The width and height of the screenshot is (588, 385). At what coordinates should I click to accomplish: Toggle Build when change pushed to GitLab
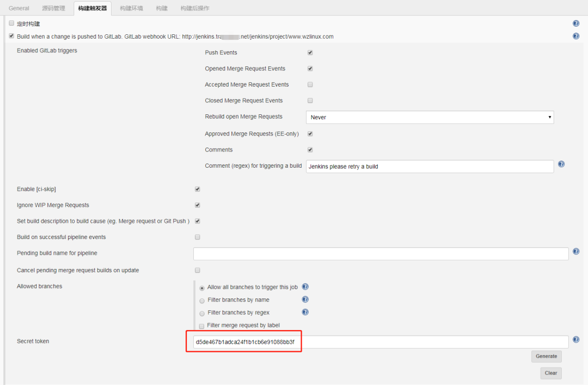click(11, 36)
